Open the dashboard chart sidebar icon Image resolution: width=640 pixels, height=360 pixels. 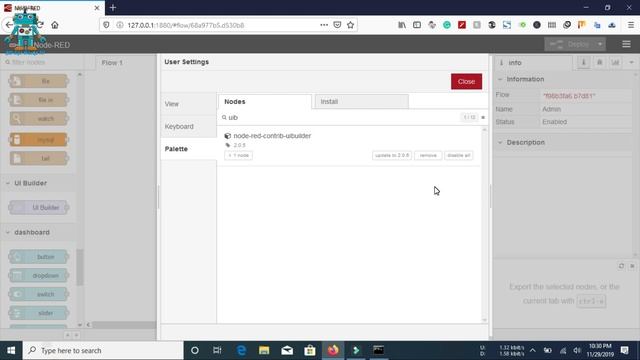pyautogui.click(x=615, y=62)
